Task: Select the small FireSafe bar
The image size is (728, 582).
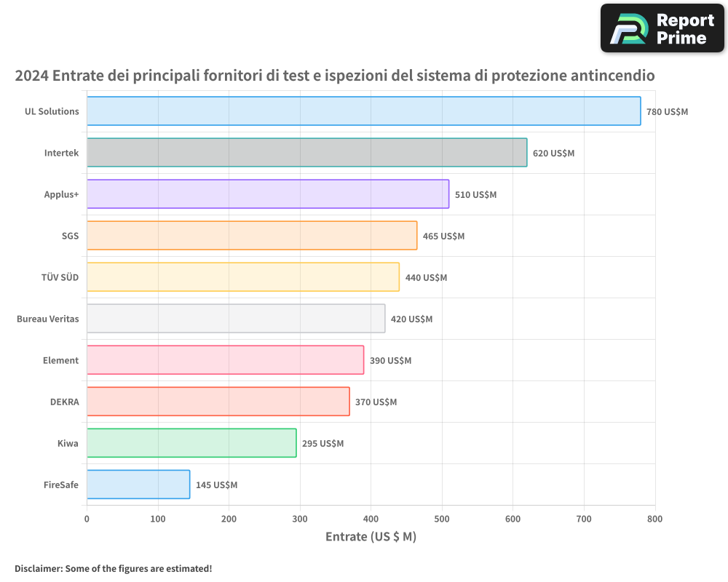Action: coord(138,485)
